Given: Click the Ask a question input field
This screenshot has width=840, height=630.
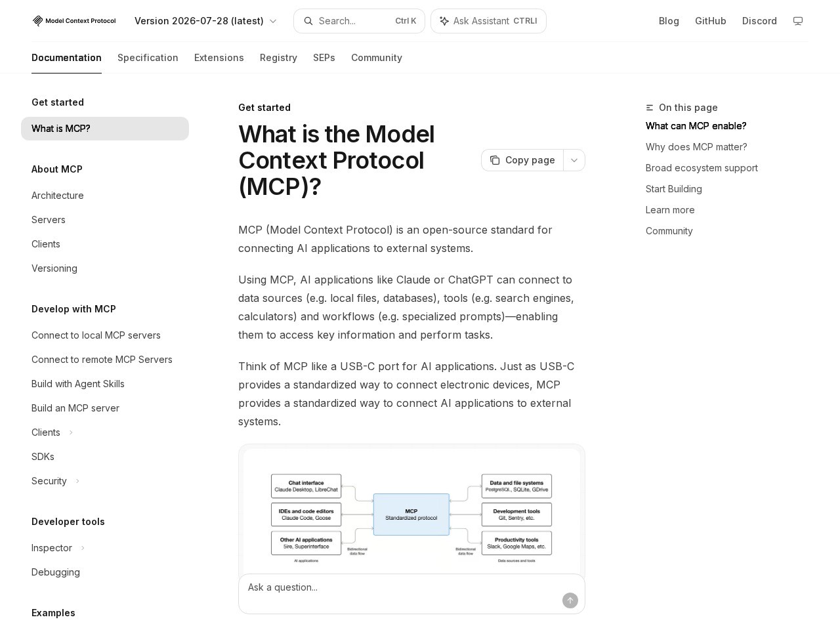Looking at the screenshot, I should [400, 587].
